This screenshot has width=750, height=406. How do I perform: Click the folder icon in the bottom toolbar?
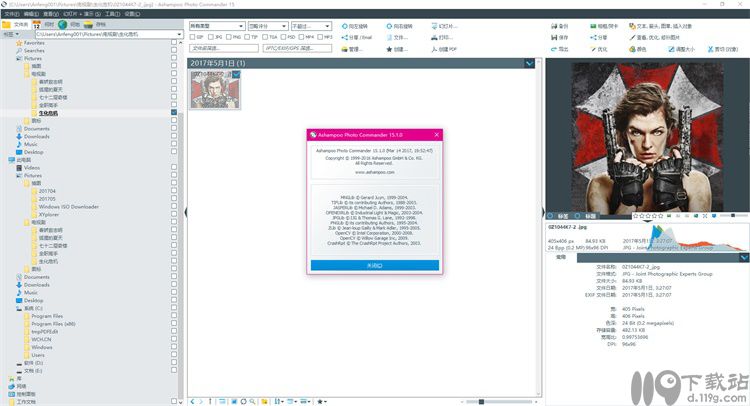[x=264, y=401]
